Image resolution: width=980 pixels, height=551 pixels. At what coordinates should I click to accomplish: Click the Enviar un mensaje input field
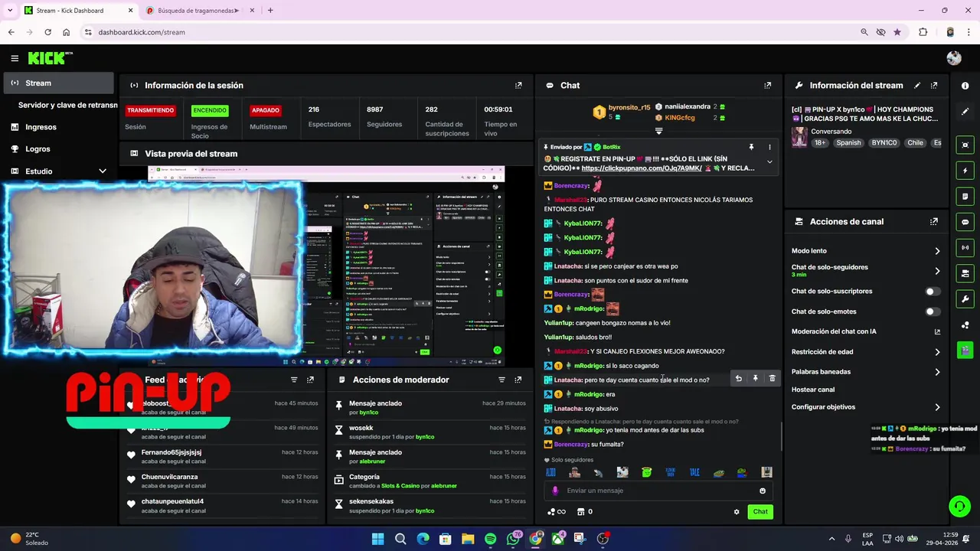click(657, 491)
